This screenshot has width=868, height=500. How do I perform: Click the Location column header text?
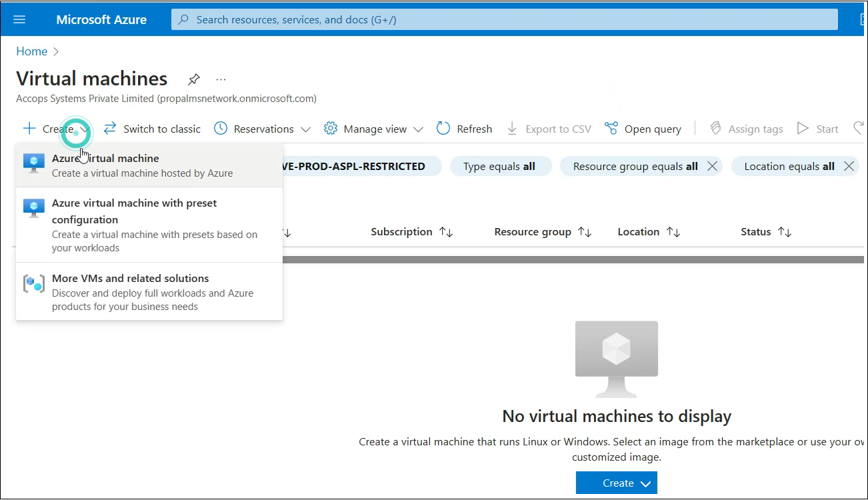[x=638, y=232]
